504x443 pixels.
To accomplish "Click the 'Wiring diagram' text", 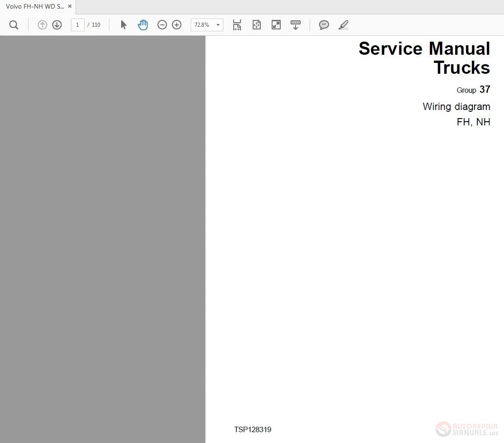I will tap(457, 106).
